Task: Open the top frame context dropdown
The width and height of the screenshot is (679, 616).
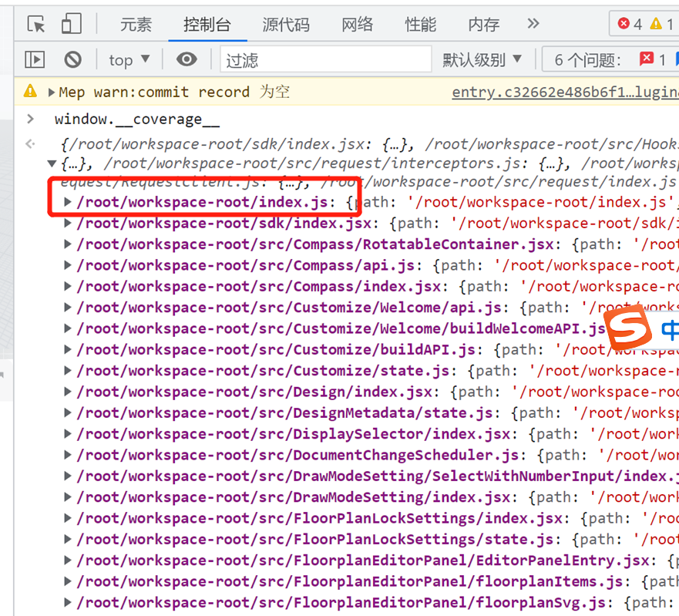Action: click(128, 59)
